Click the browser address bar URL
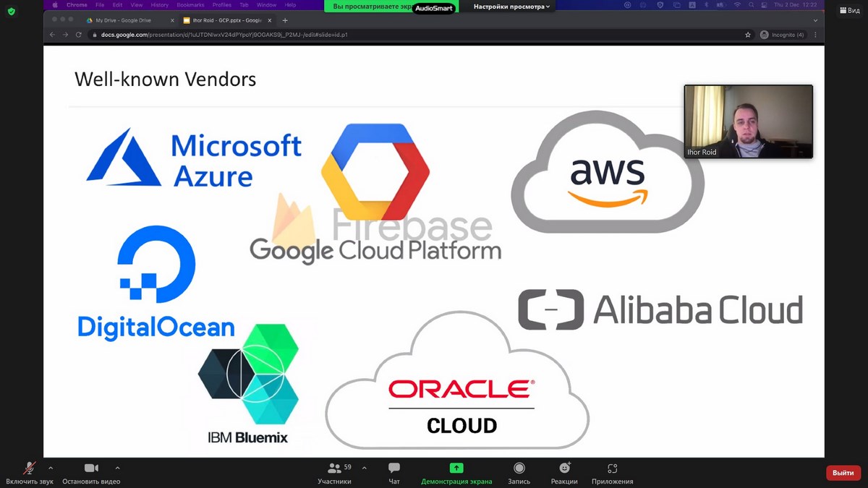Viewport: 868px width, 488px height. pyautogui.click(x=224, y=35)
